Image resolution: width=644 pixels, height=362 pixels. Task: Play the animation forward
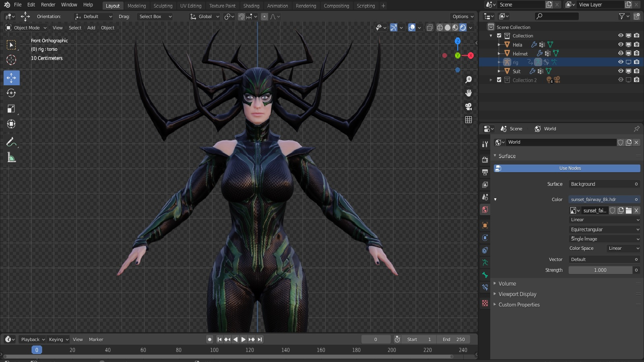pyautogui.click(x=243, y=339)
